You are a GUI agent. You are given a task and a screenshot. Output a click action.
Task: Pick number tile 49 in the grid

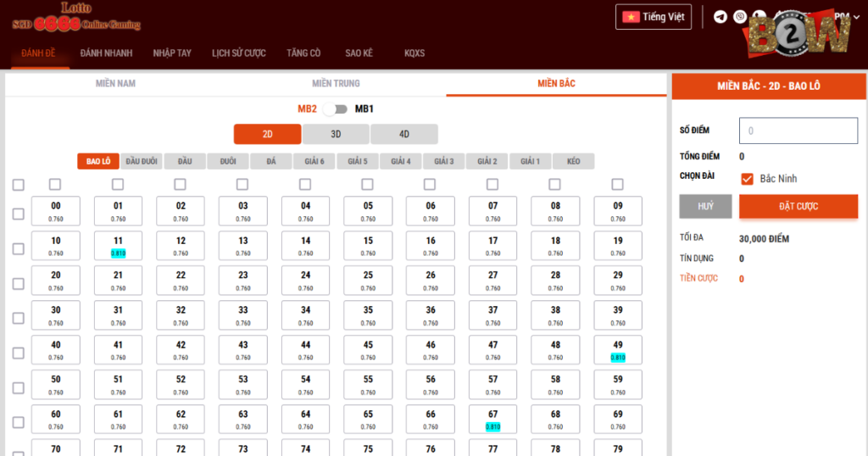[618, 350]
